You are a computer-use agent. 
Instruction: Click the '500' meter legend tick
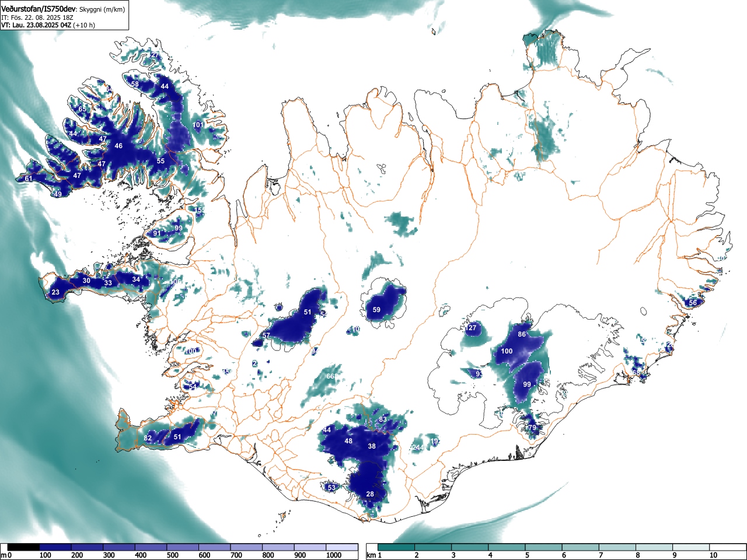172,555
